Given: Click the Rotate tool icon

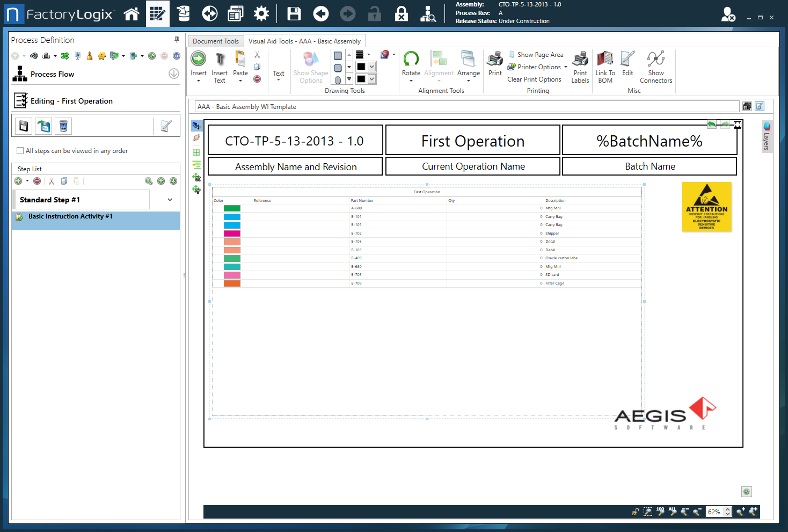Looking at the screenshot, I should (411, 59).
